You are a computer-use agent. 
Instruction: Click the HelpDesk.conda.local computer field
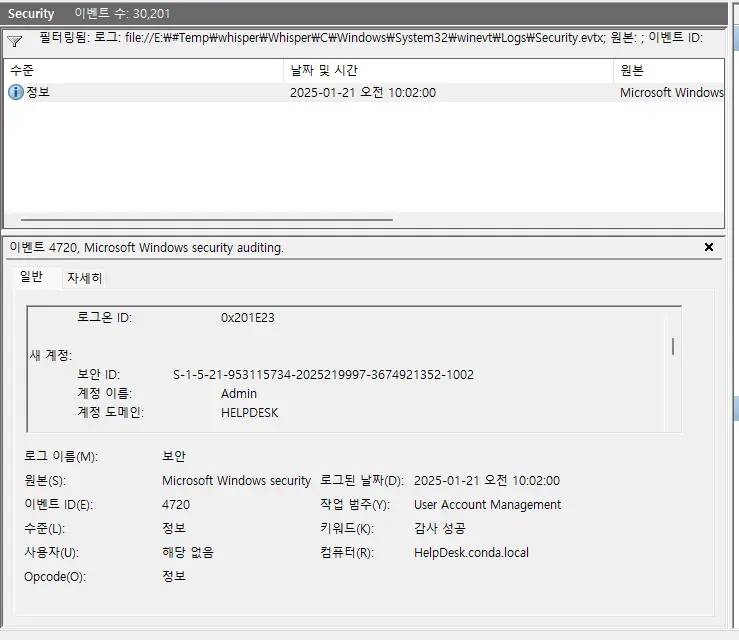471,552
